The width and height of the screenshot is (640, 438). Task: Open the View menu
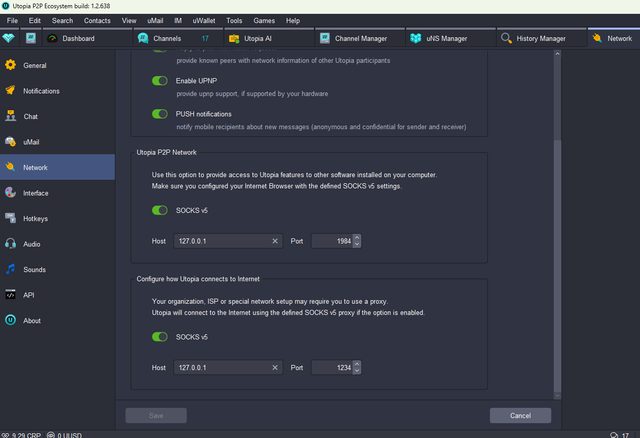coord(129,20)
